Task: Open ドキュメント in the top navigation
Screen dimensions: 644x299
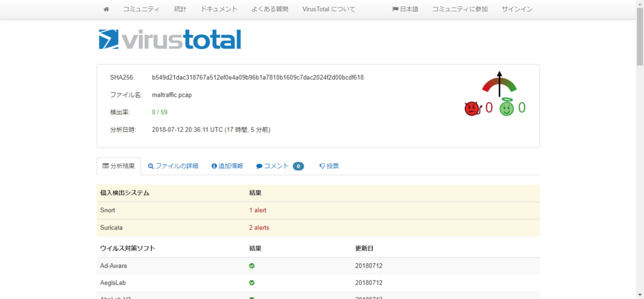Action: pyautogui.click(x=219, y=9)
